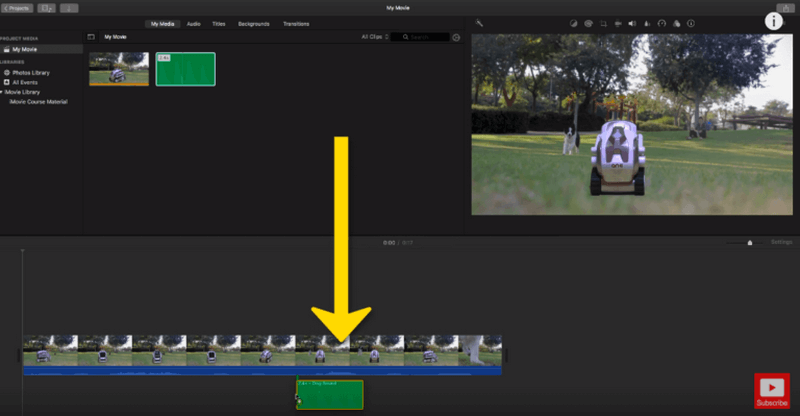Image resolution: width=800 pixels, height=416 pixels.
Task: Switch to the Audio tab
Action: pos(193,24)
